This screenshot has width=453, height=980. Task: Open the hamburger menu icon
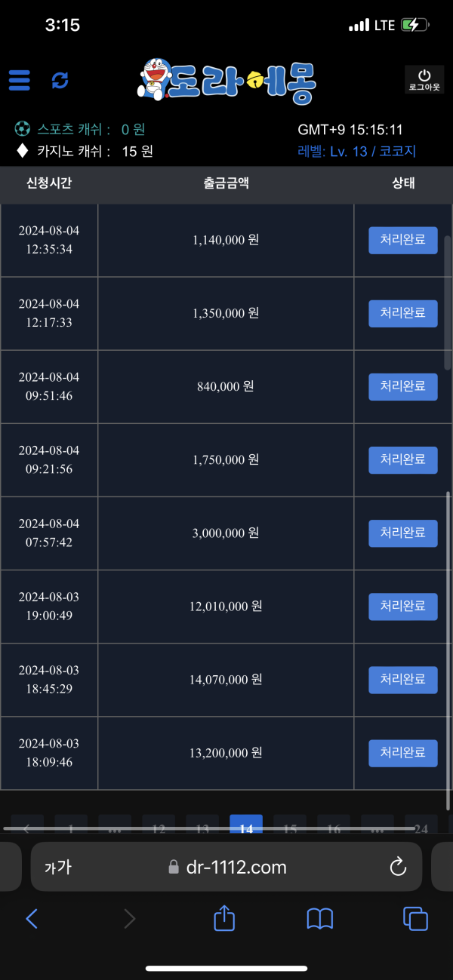pyautogui.click(x=20, y=80)
